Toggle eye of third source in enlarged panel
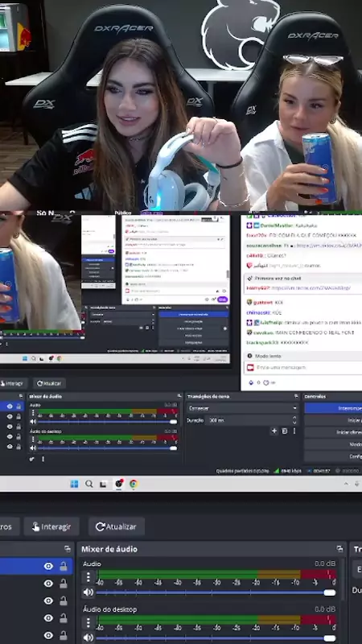This screenshot has height=644, width=362. coord(48,601)
